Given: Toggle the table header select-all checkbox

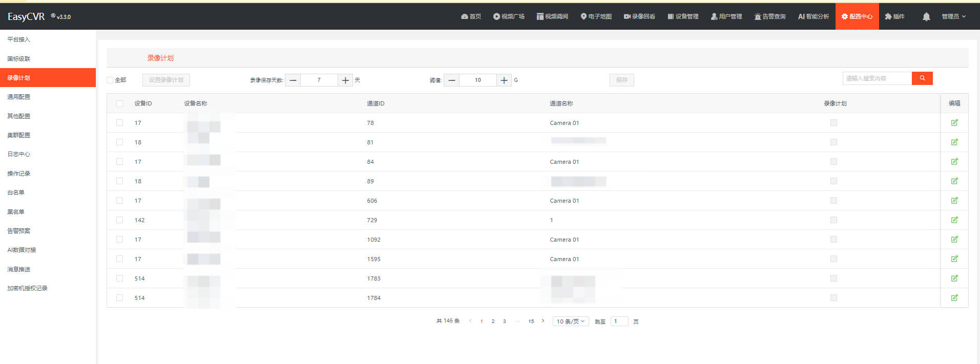Looking at the screenshot, I should pyautogui.click(x=119, y=103).
